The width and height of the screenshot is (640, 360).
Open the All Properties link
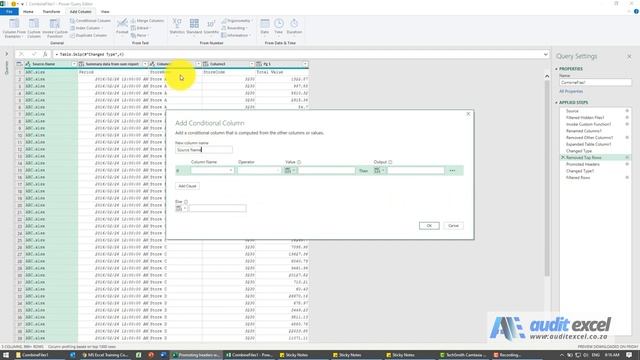tap(571, 91)
